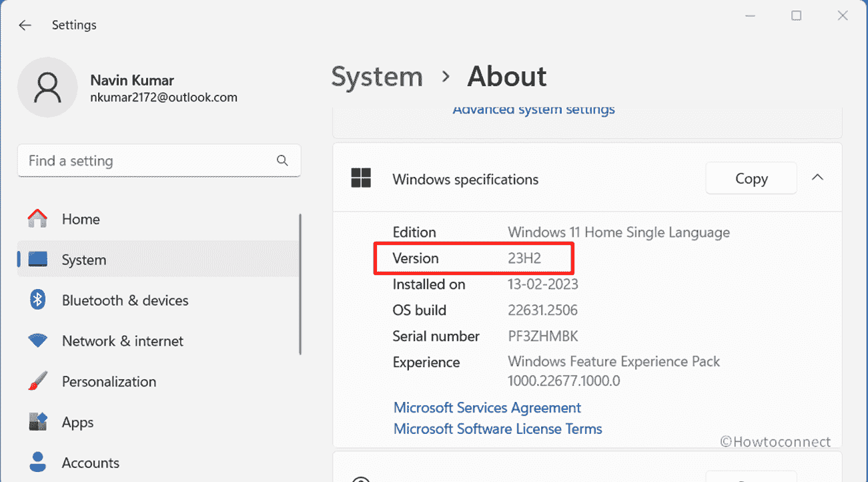Click the Apps icon in sidebar

38,422
